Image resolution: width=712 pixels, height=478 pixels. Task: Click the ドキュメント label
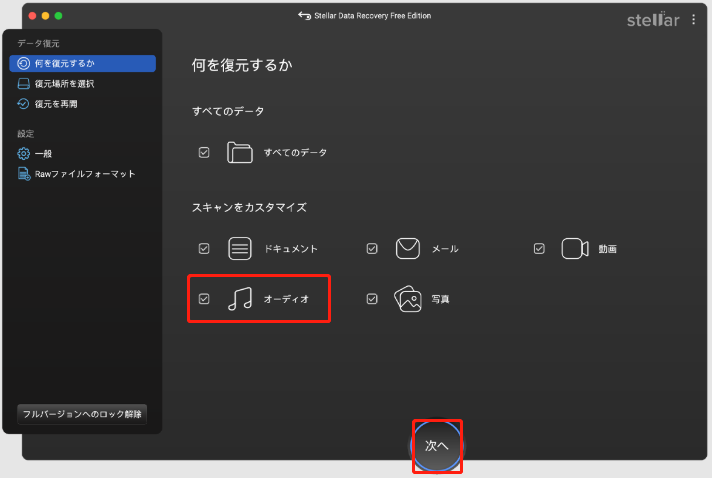(x=291, y=249)
